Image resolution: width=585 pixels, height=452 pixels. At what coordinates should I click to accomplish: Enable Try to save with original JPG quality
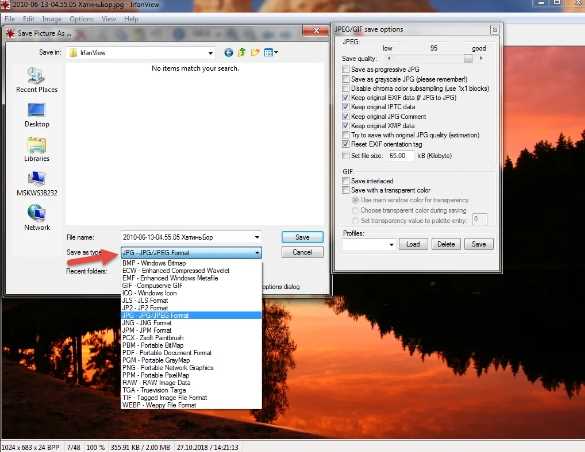click(346, 135)
